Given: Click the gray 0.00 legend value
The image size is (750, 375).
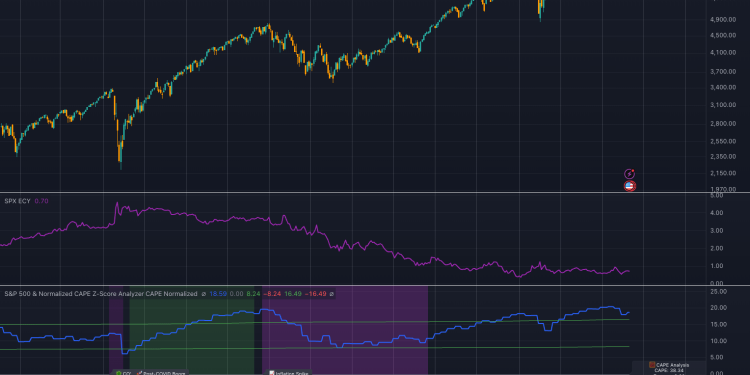Looking at the screenshot, I should point(236,294).
